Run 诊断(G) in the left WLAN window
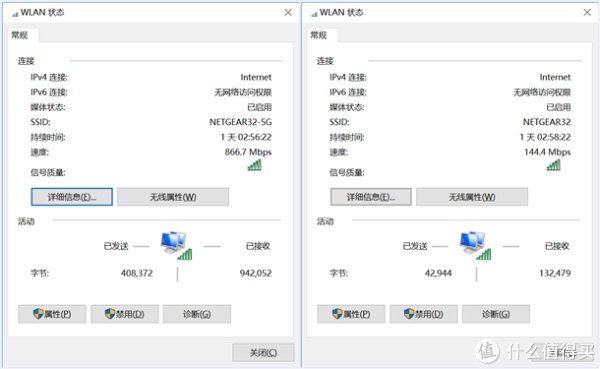Image resolution: width=600 pixels, height=369 pixels. coord(197,314)
